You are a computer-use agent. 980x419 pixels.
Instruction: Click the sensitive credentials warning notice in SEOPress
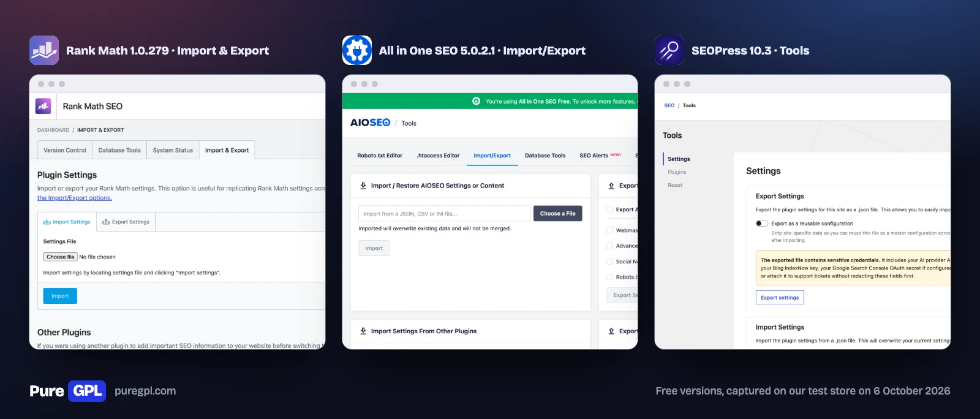853,268
